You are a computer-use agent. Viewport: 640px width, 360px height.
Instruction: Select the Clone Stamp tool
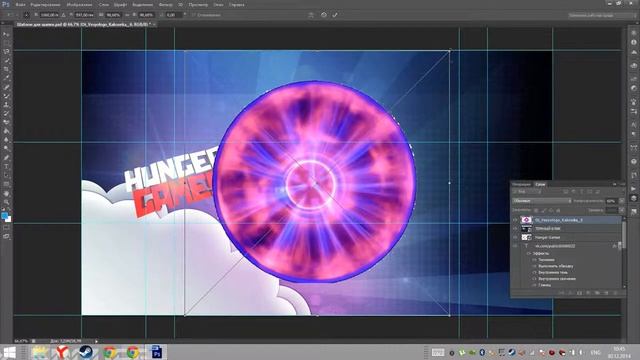(x=6, y=105)
